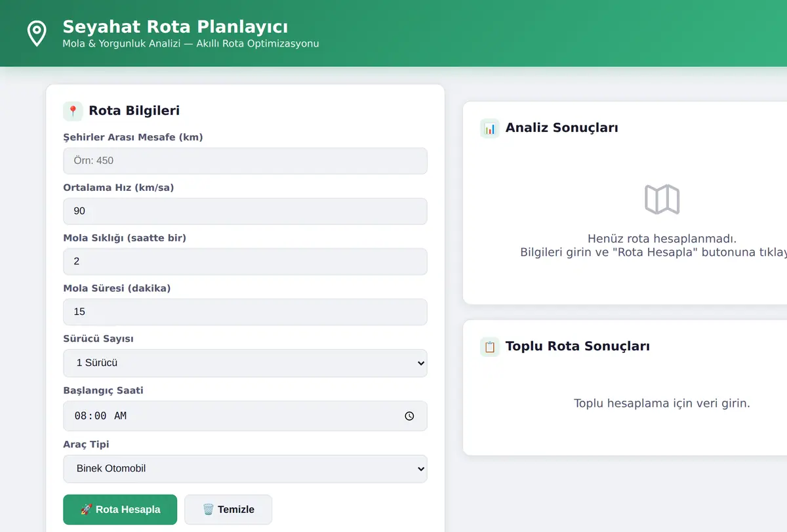Viewport: 787px width, 532px height.
Task: Click the Temizle button
Action: [x=228, y=510]
